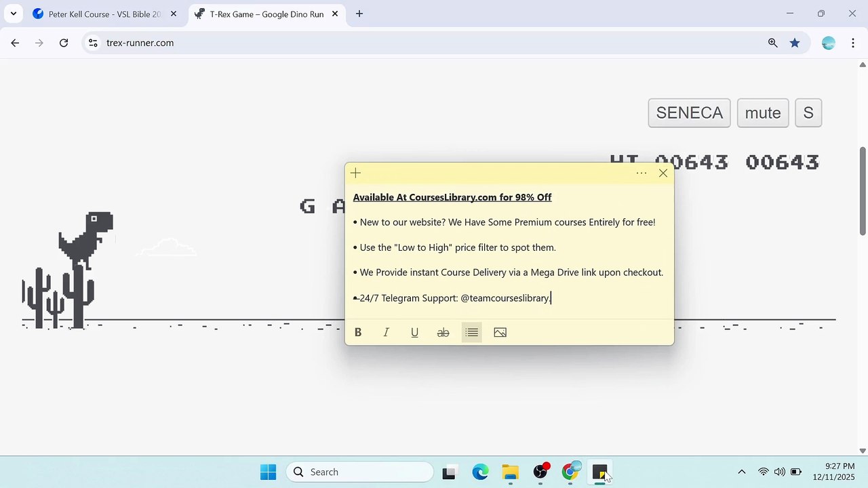Viewport: 868px width, 488px height.
Task: Toggle italic formatting in the sticky note
Action: [387, 332]
